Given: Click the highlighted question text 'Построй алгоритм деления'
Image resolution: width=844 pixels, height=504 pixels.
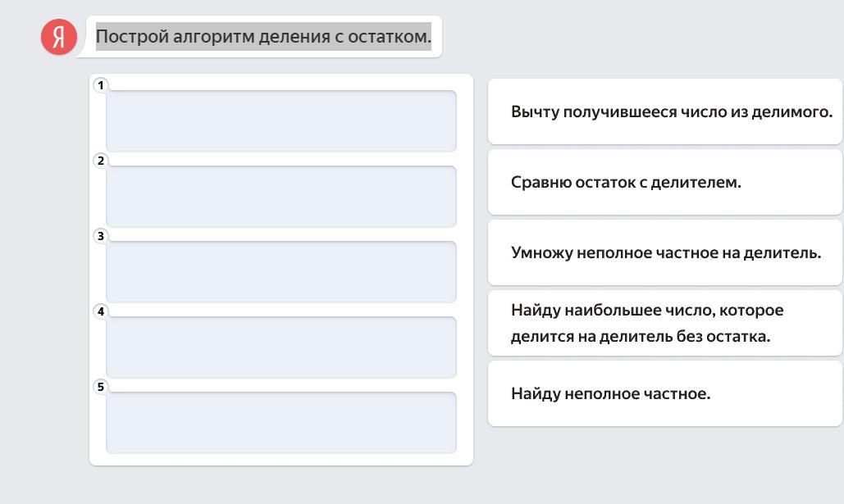Looking at the screenshot, I should tap(263, 36).
